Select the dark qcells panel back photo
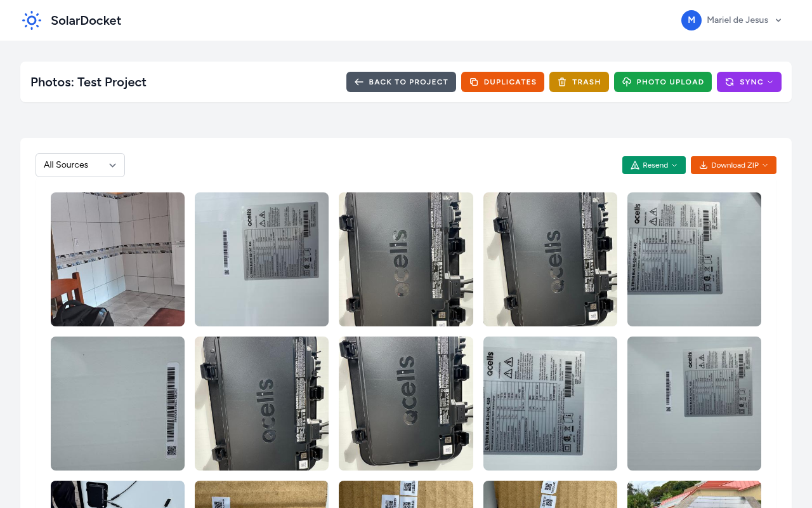 (x=405, y=259)
